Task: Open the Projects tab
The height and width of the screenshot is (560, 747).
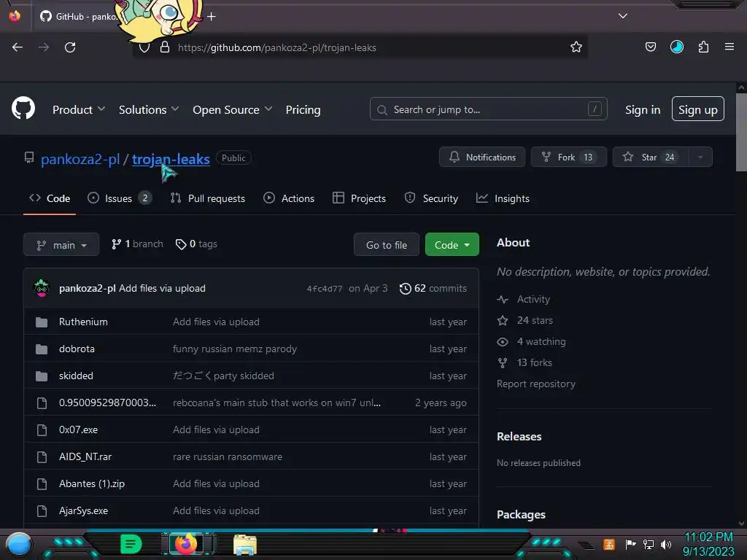Action: [359, 198]
